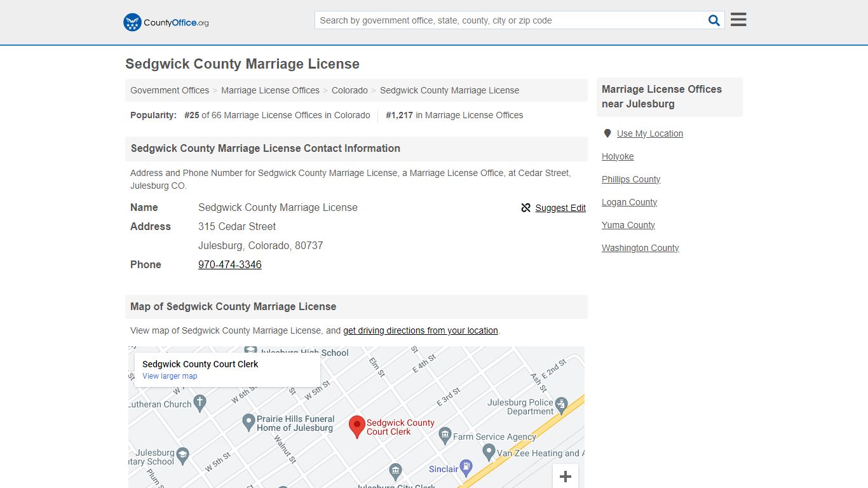
Task: Click the #1,217 in Marriage License Offices text
Action: click(454, 115)
